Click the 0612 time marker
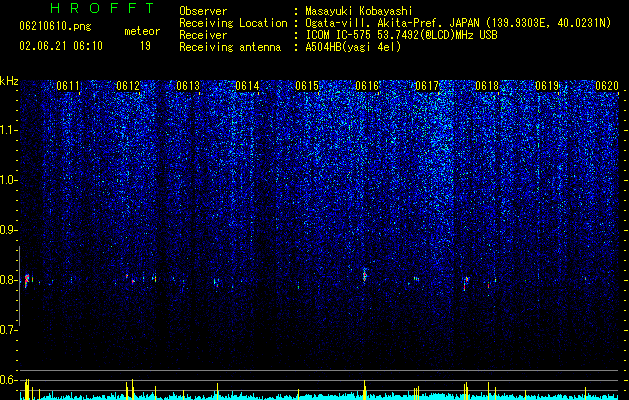The height and width of the screenshot is (400, 629). click(x=128, y=86)
